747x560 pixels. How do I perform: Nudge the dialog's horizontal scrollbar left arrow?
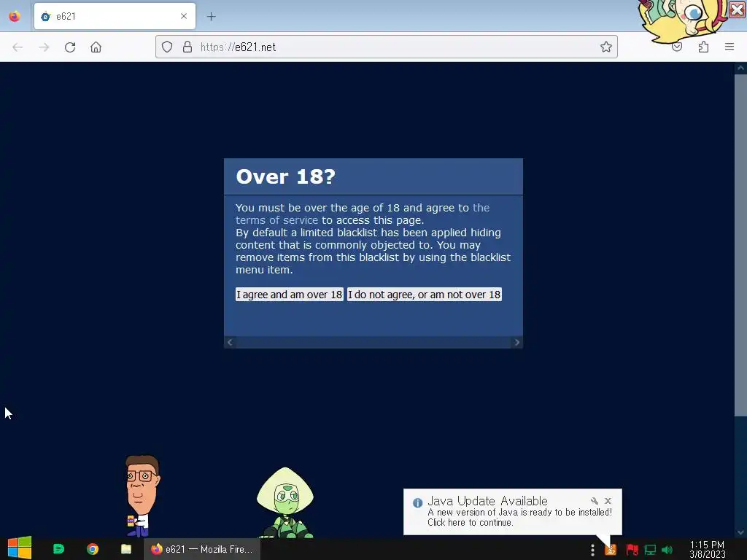point(230,343)
